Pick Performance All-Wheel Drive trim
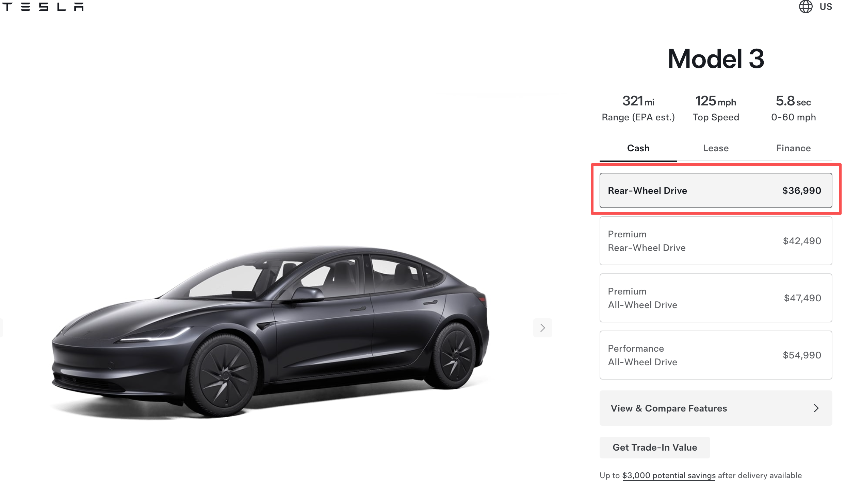 (716, 355)
